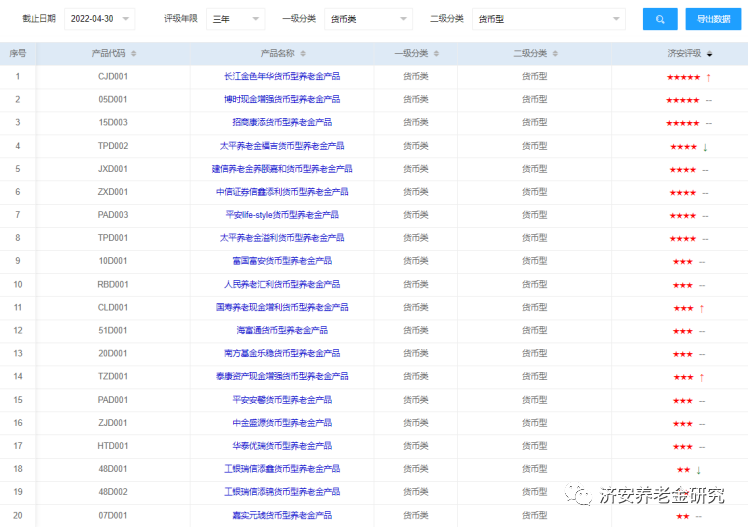Select product code 15D003 cell
This screenshot has height=527, width=748.
point(113,122)
